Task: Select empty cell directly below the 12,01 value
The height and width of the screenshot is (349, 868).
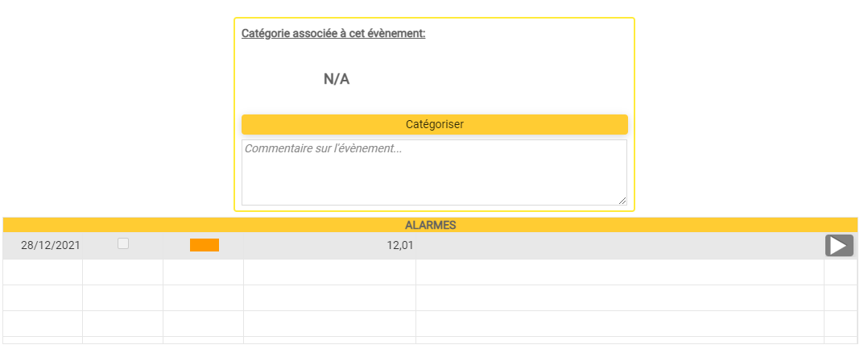Action: (329, 272)
